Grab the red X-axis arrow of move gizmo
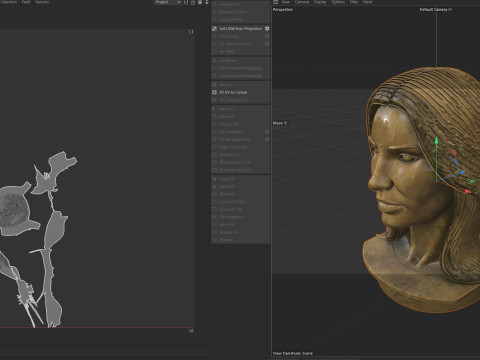480x360 pixels. click(x=467, y=191)
